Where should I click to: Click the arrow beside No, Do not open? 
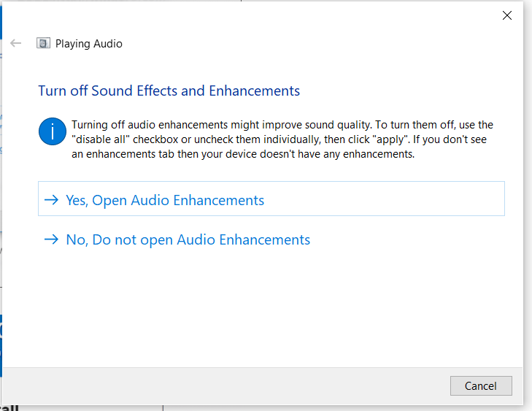pos(51,239)
